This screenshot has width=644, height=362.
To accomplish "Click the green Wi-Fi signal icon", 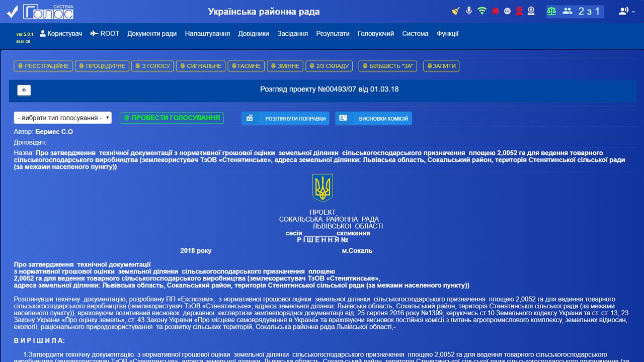I will point(482,11).
